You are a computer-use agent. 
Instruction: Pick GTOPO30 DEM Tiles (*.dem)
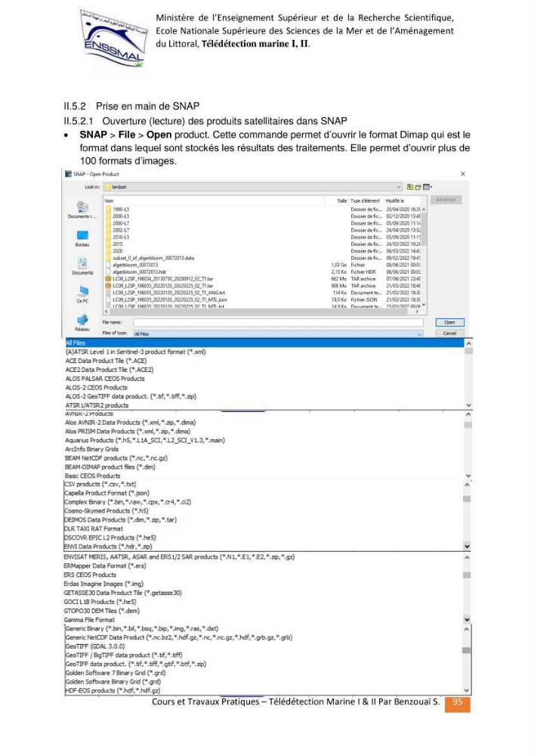point(102,611)
